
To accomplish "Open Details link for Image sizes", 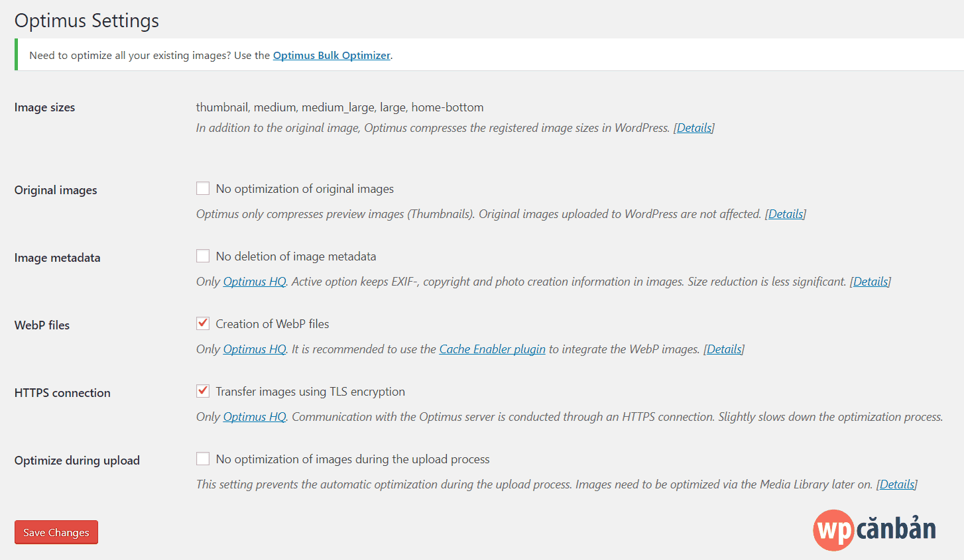I will click(694, 128).
